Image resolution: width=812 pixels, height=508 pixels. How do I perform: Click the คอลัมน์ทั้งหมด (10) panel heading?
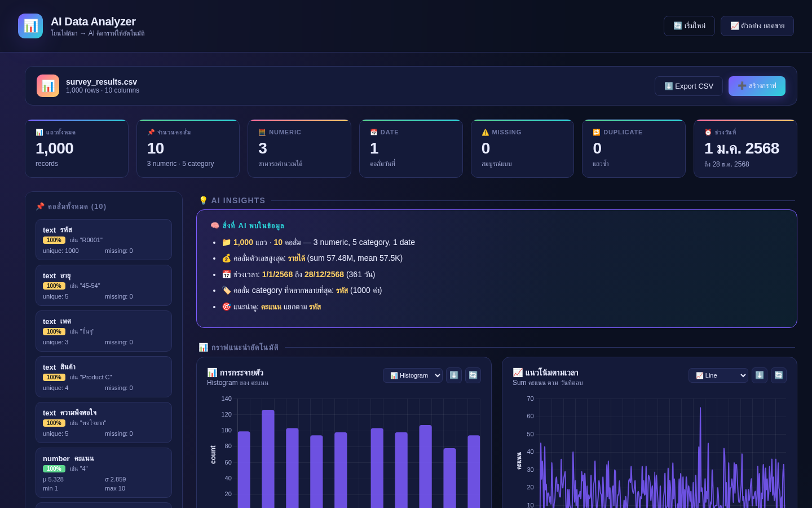71,207
